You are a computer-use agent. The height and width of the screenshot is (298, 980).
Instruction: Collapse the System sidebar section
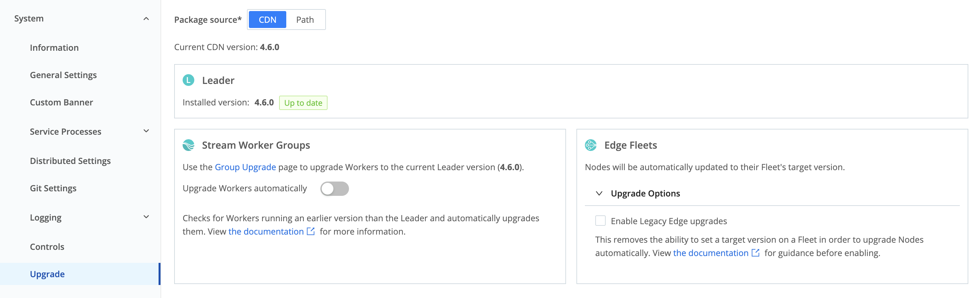[x=146, y=19]
